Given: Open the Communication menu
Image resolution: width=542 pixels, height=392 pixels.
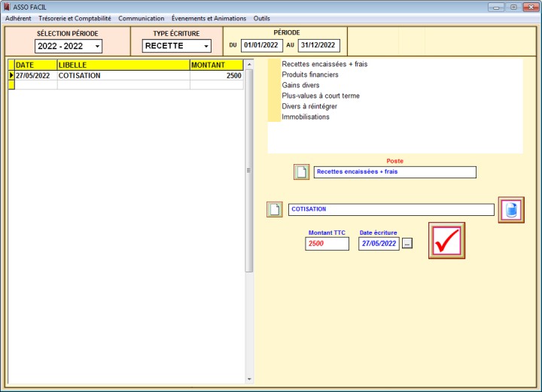Looking at the screenshot, I should pos(141,18).
